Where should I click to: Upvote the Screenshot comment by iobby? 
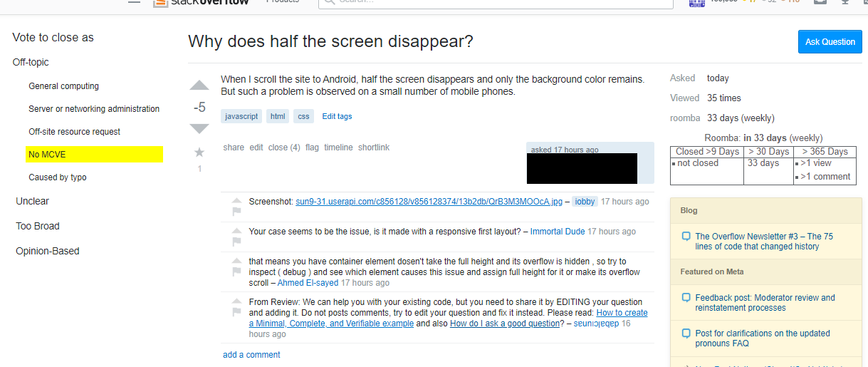click(236, 200)
